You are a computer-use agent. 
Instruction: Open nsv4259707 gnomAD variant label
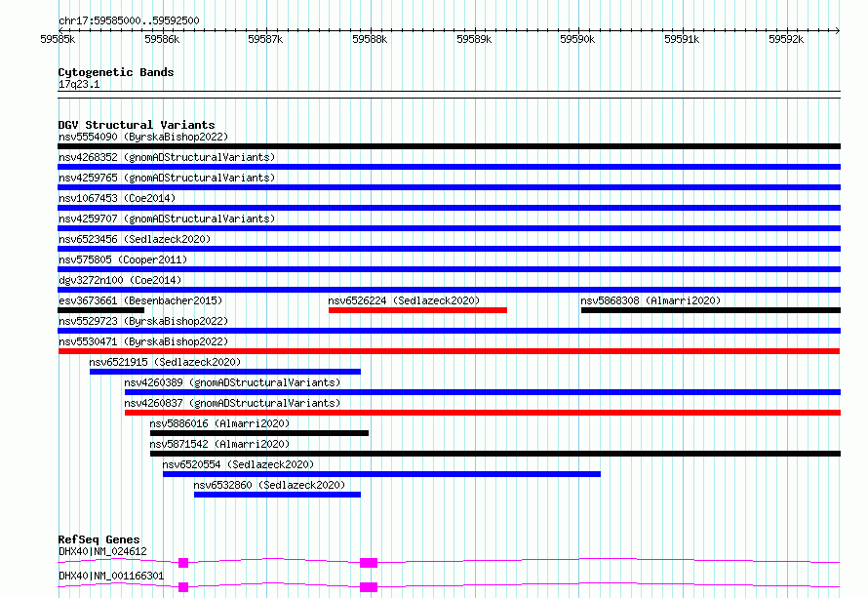[x=167, y=219]
